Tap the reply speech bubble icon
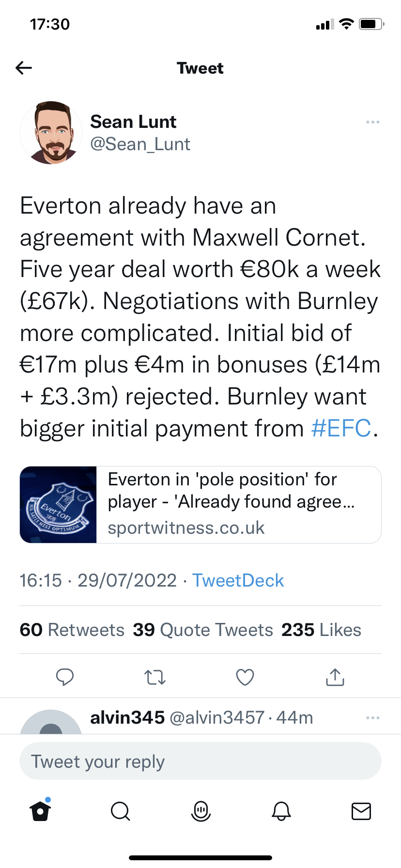Screen dimensions: 401x868 click(x=65, y=677)
